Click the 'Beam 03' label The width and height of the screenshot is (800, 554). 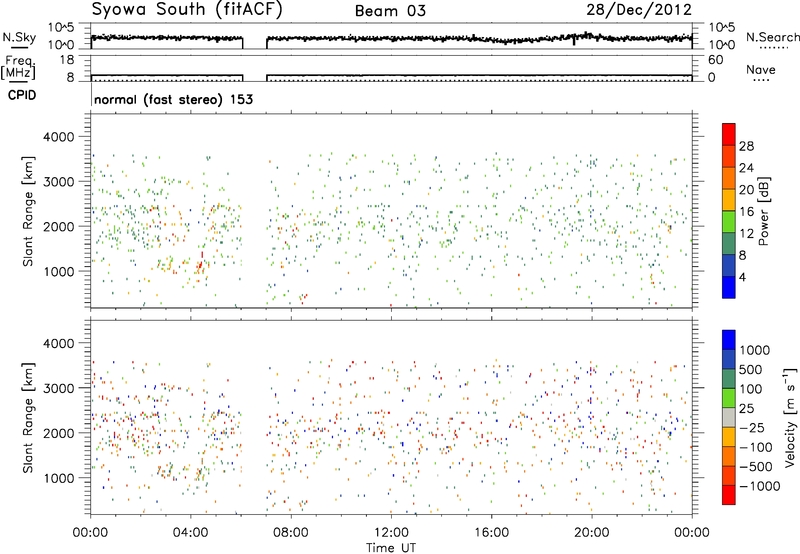coord(390,11)
